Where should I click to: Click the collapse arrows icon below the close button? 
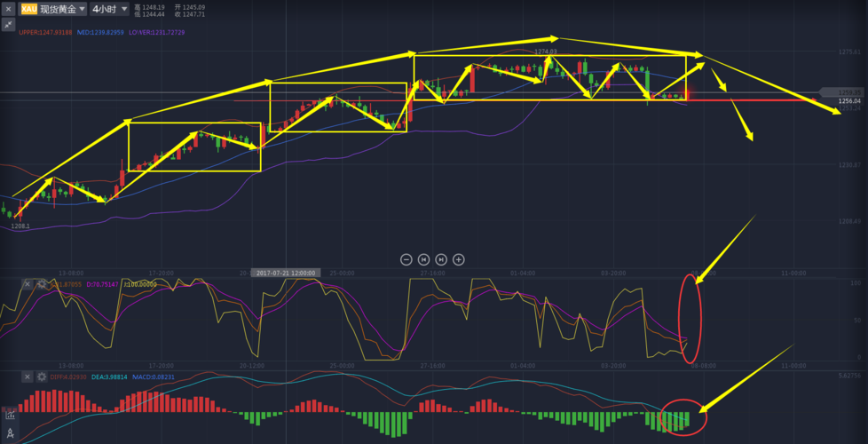(x=8, y=25)
